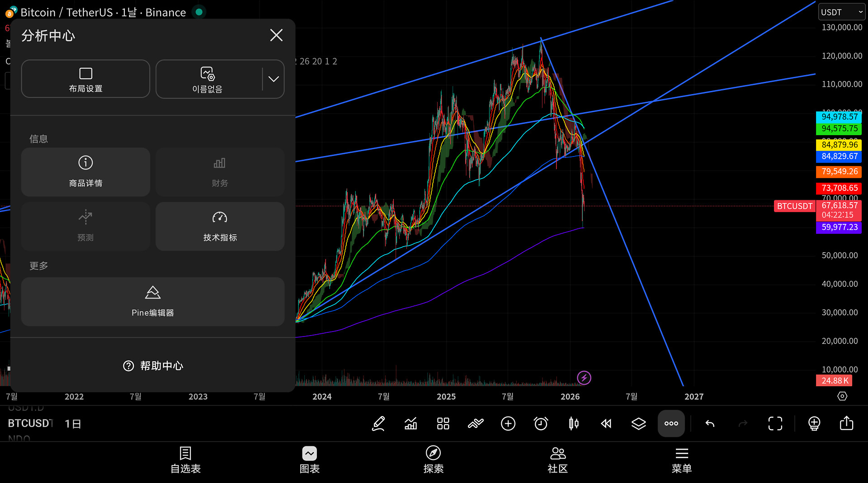Switch to 图表 chart tab
Viewport: 868px width, 483px height.
pyautogui.click(x=310, y=460)
